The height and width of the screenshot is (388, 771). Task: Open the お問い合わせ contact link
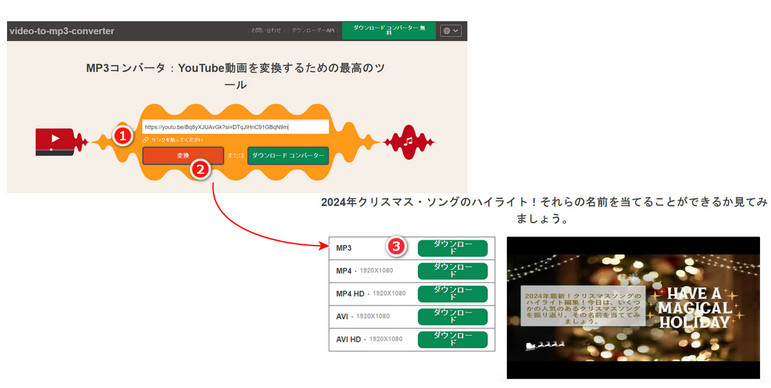point(266,30)
